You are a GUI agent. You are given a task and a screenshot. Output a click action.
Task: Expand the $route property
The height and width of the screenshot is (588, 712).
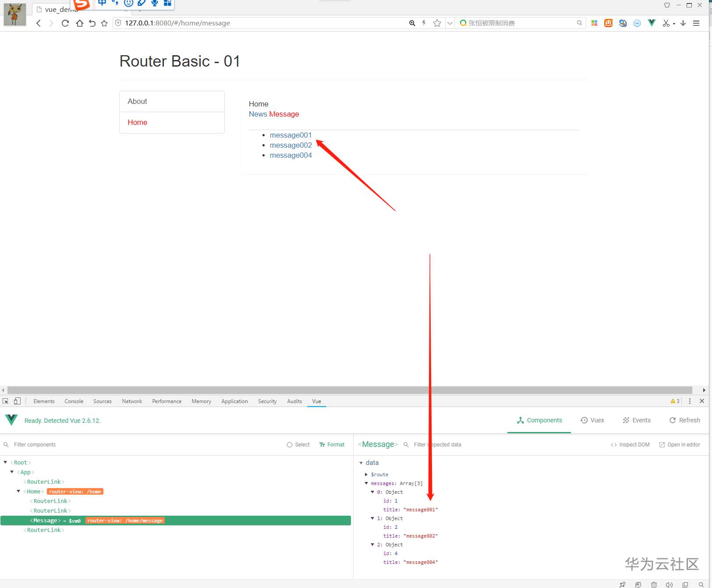[x=366, y=475]
